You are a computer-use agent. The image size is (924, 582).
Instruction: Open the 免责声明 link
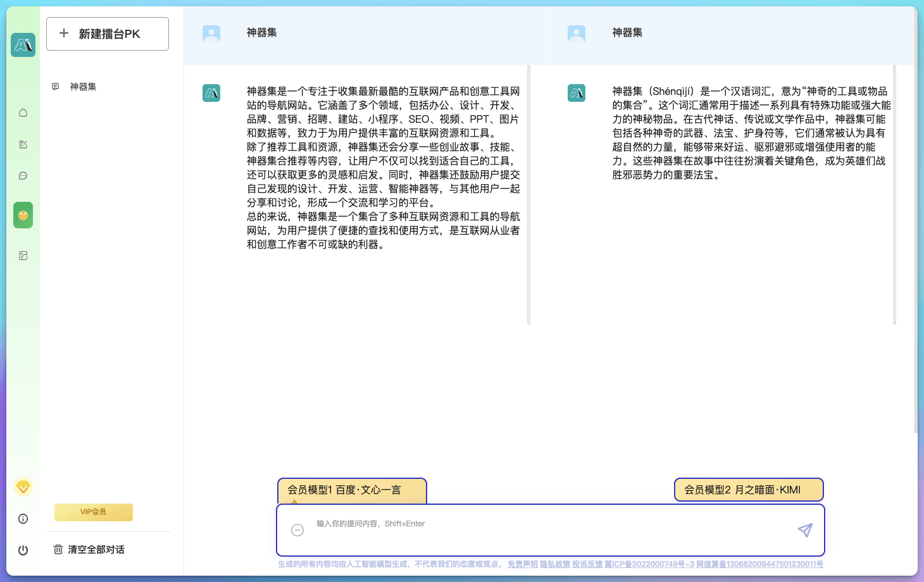click(523, 564)
